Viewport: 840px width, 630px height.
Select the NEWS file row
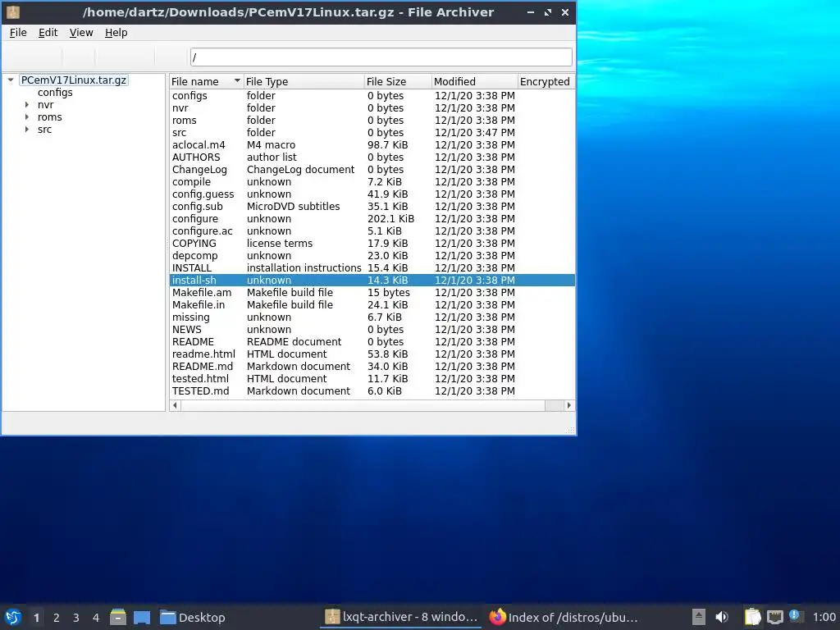coord(372,330)
